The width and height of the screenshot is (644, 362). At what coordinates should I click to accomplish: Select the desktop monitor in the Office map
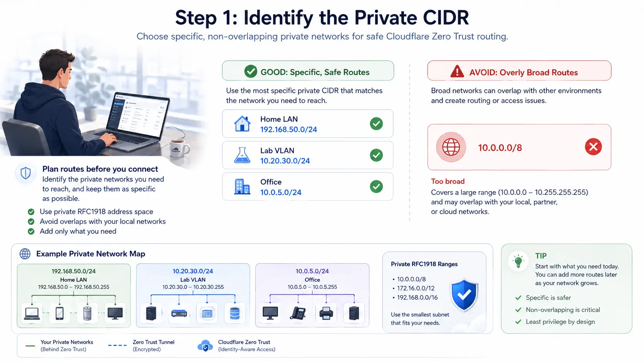[270, 313]
